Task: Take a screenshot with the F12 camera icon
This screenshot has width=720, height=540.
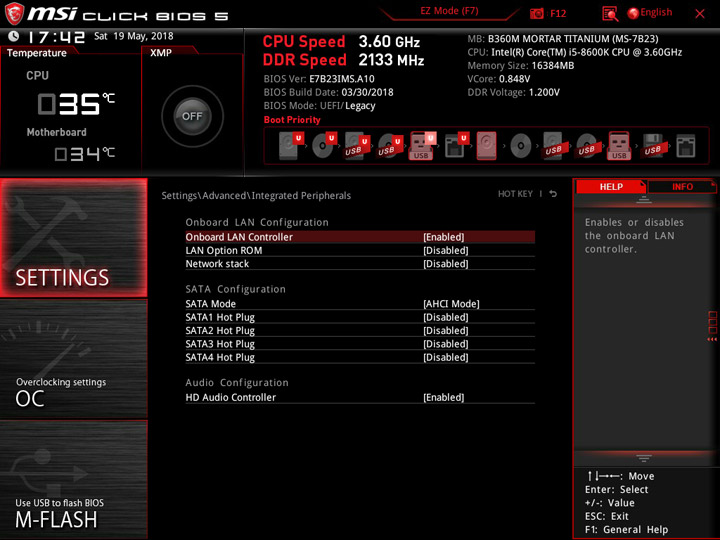Action: click(536, 13)
